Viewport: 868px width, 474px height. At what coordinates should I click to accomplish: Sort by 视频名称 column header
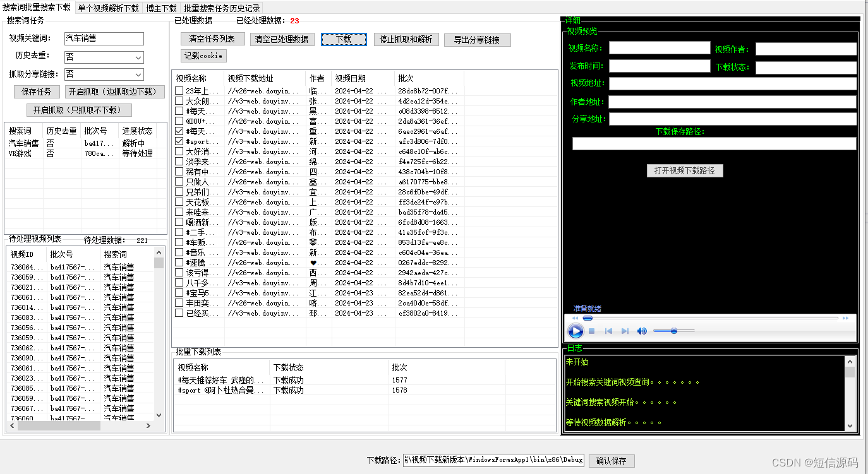(198, 78)
